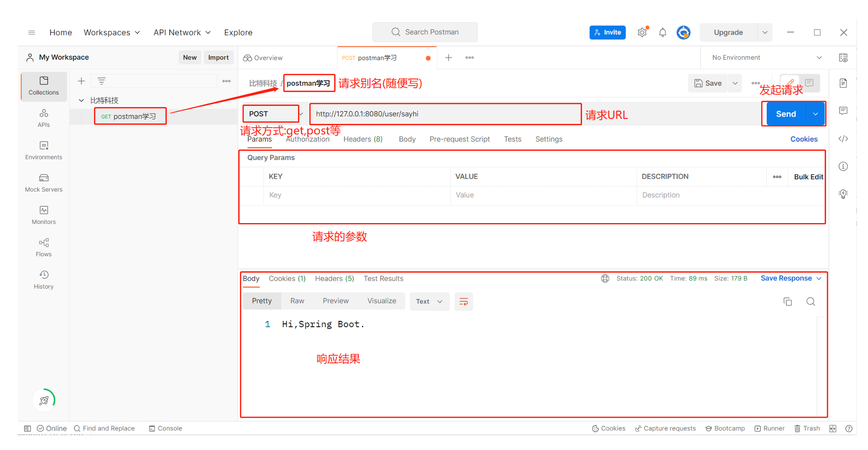
Task: Switch to response Cookies (1) tab
Action: pos(287,278)
